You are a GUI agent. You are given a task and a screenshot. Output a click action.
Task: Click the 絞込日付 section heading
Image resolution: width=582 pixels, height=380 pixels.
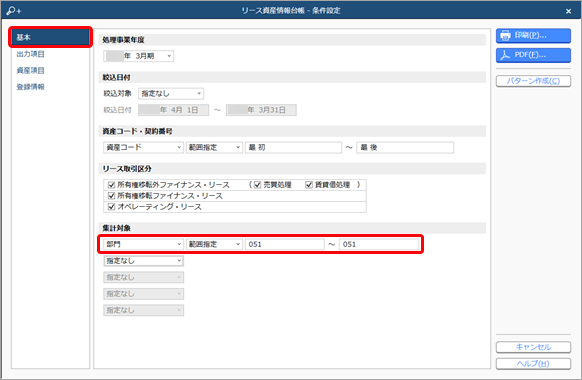pyautogui.click(x=117, y=78)
